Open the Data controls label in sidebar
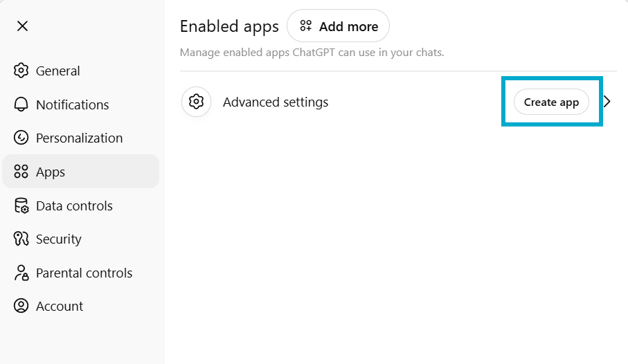The width and height of the screenshot is (628, 364). point(74,206)
